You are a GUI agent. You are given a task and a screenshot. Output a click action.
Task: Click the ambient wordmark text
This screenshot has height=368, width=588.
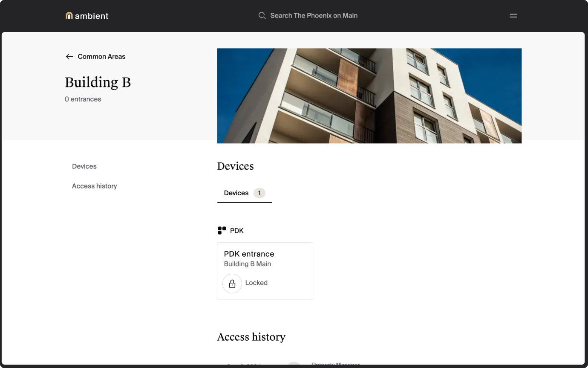pyautogui.click(x=92, y=16)
